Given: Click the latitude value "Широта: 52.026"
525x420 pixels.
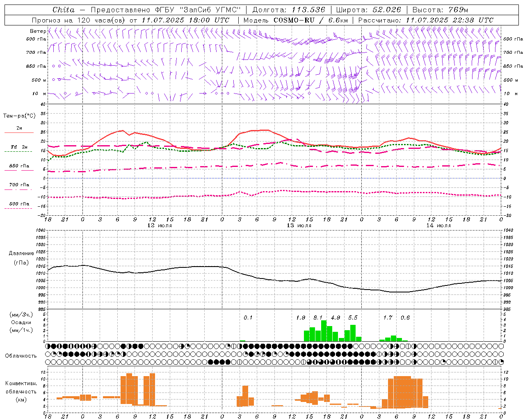Looking at the screenshot, I should coord(368,10).
